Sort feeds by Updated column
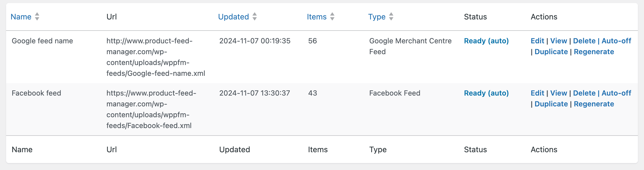The width and height of the screenshot is (644, 170). point(233,17)
